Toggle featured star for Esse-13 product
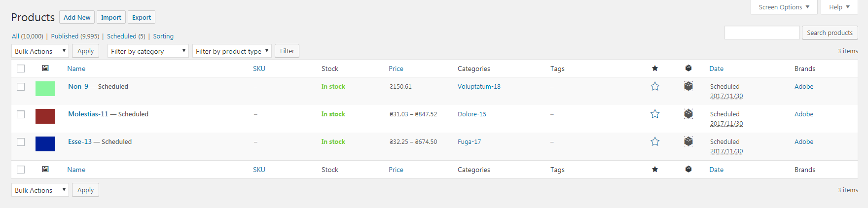The image size is (868, 208). click(655, 141)
